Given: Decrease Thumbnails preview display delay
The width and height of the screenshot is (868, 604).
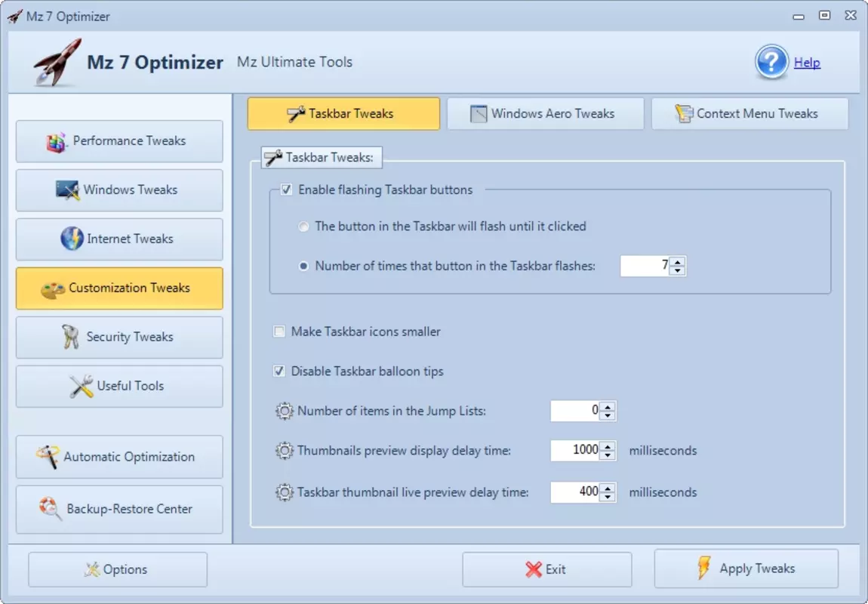Looking at the screenshot, I should [x=608, y=455].
